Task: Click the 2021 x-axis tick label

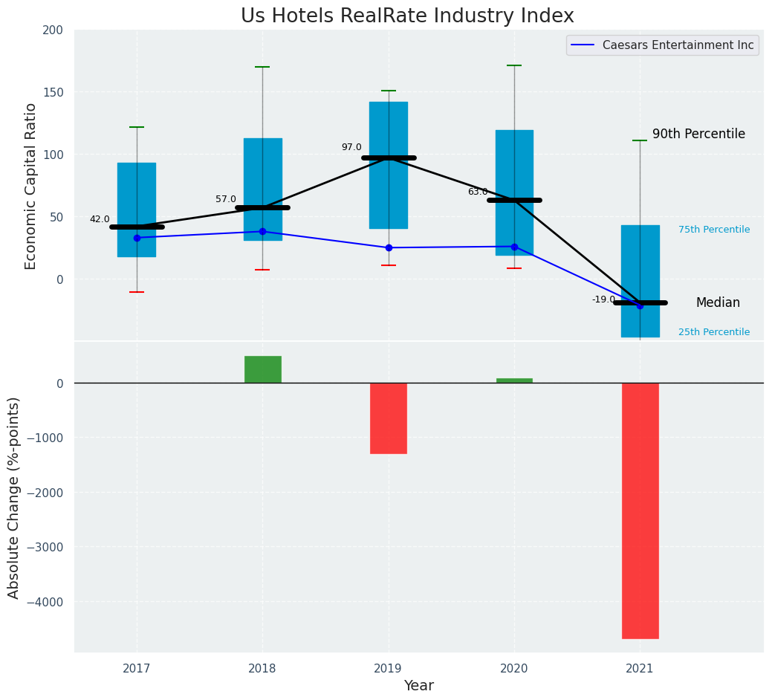Action: pyautogui.click(x=640, y=669)
